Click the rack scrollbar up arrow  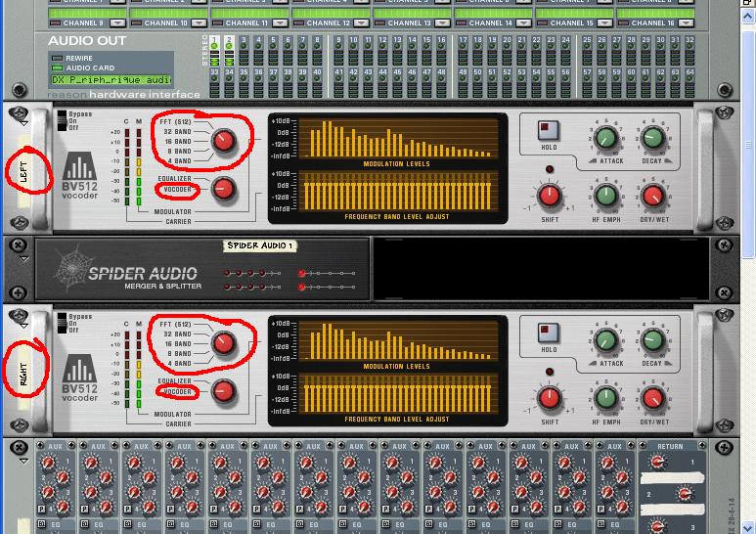point(748,18)
